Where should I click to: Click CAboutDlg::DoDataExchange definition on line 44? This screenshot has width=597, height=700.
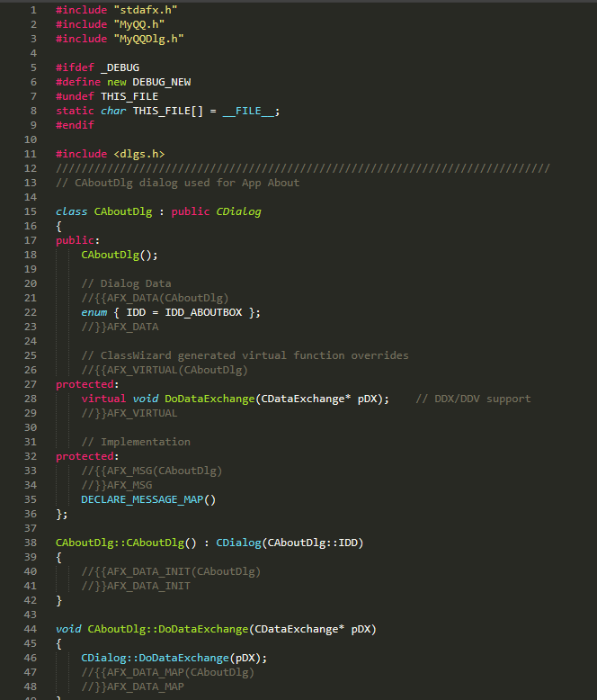pyautogui.click(x=168, y=629)
